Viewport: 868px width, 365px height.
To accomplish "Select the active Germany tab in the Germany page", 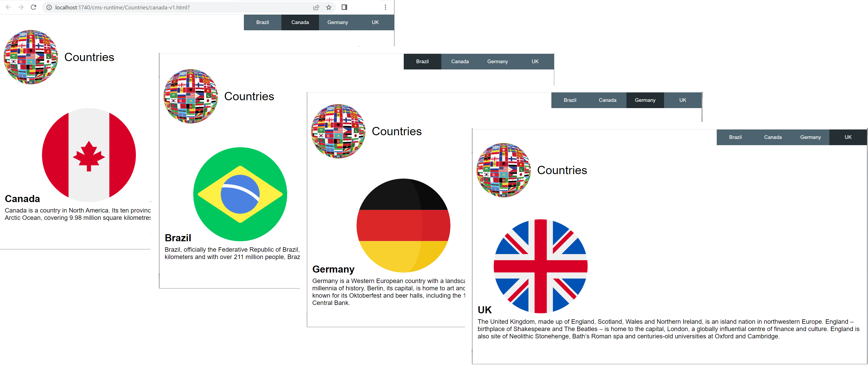I will coord(645,100).
